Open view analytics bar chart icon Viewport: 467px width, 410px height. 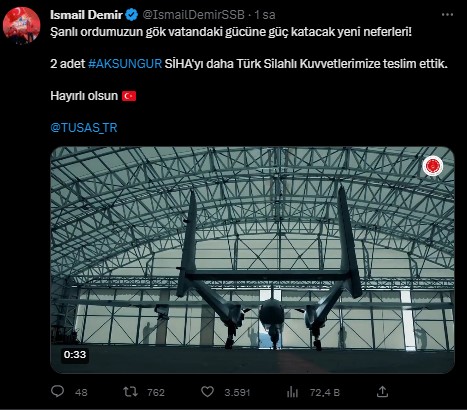pyautogui.click(x=292, y=392)
